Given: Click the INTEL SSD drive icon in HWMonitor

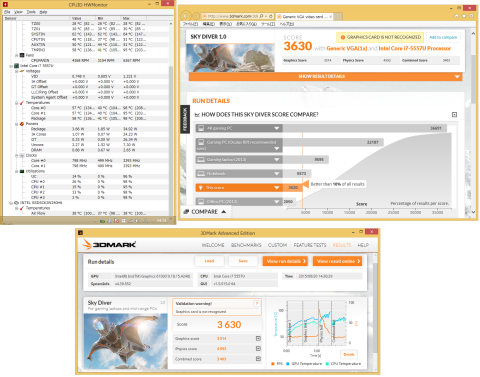Looking at the screenshot, I should (x=16, y=203).
